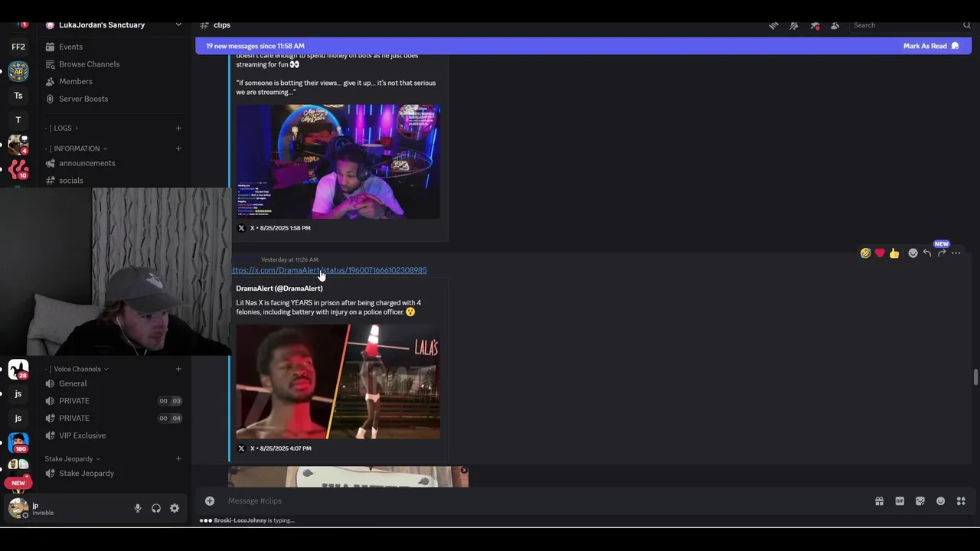
Task: Open server icon with 4 badge
Action: click(18, 144)
